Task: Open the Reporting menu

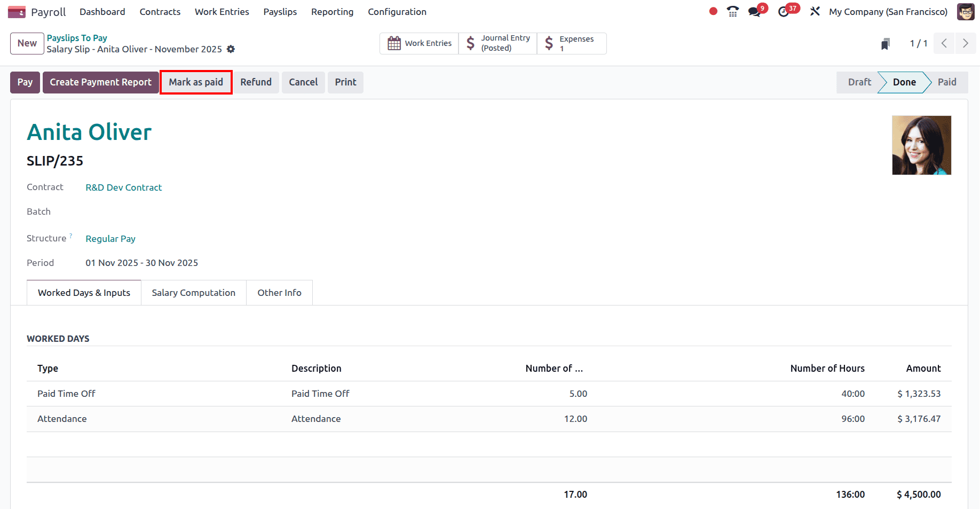Action: tap(332, 11)
